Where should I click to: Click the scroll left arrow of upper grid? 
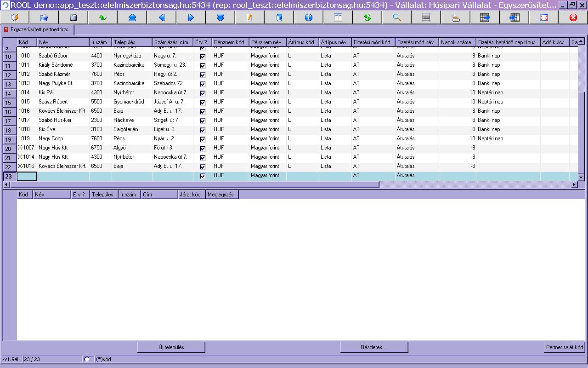tap(6, 185)
